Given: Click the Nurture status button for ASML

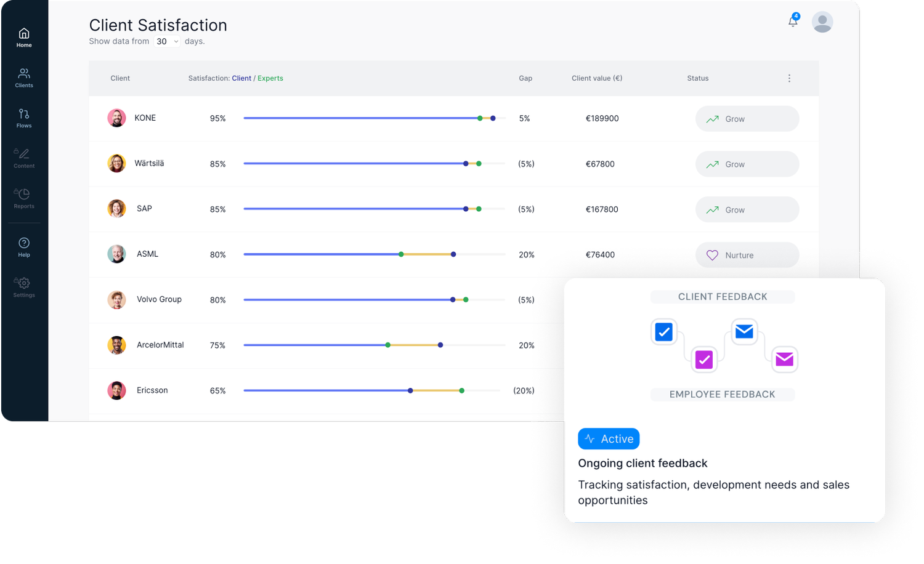Looking at the screenshot, I should tap(747, 255).
